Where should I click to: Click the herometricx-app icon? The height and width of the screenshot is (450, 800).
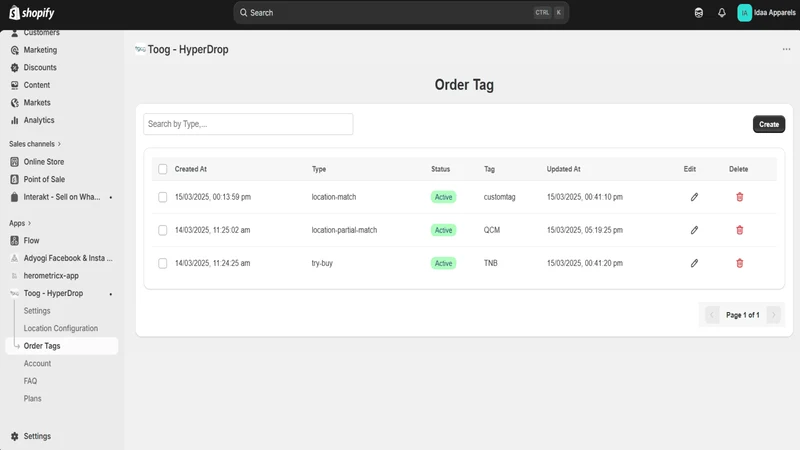[x=14, y=276]
